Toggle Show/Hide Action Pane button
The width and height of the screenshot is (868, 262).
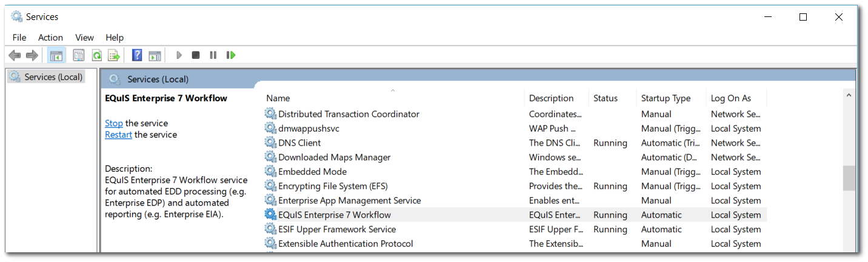155,55
